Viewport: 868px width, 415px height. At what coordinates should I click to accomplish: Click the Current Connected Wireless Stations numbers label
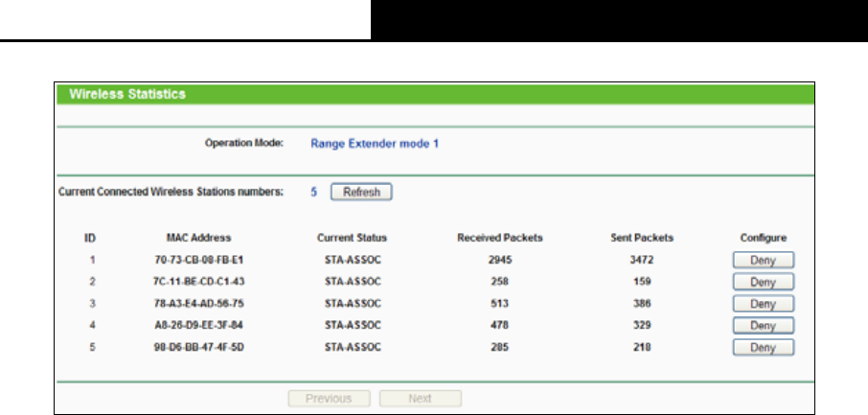171,192
